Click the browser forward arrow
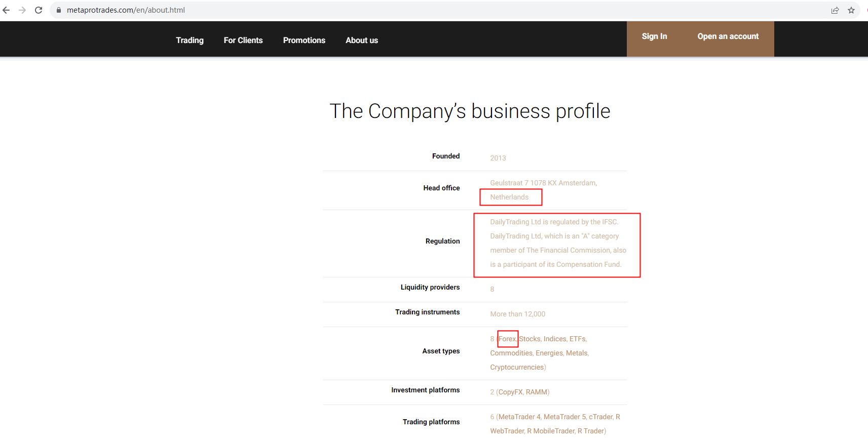The height and width of the screenshot is (444, 868). click(x=22, y=10)
